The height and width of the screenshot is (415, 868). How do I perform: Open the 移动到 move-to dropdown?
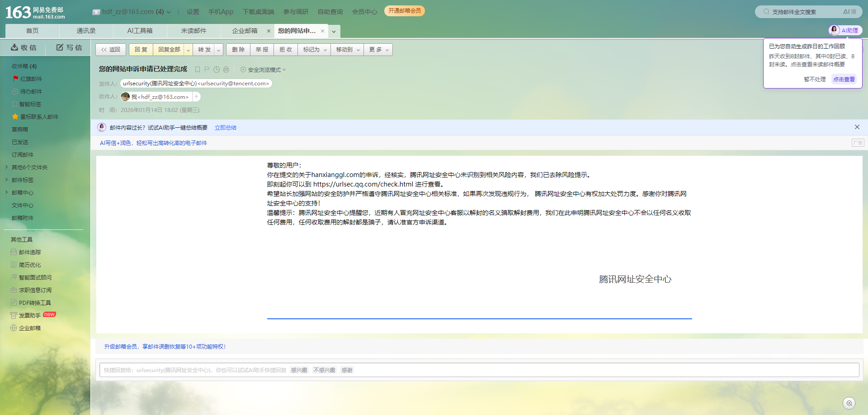[x=347, y=50]
